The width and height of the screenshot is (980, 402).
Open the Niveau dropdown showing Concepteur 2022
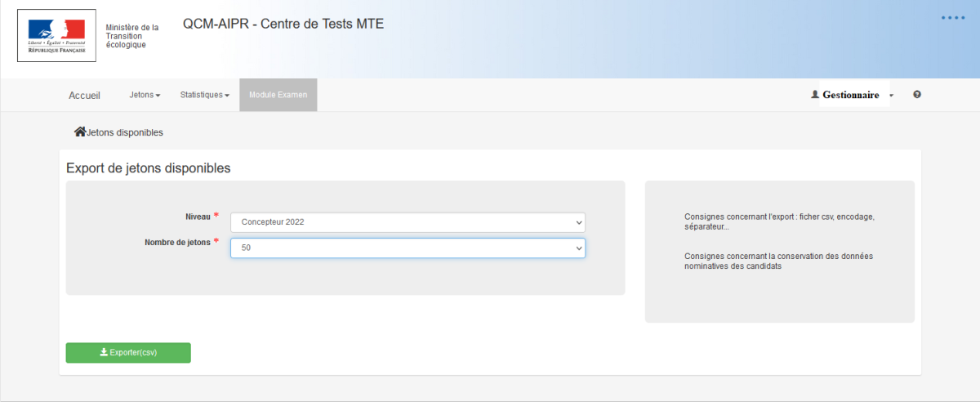408,222
